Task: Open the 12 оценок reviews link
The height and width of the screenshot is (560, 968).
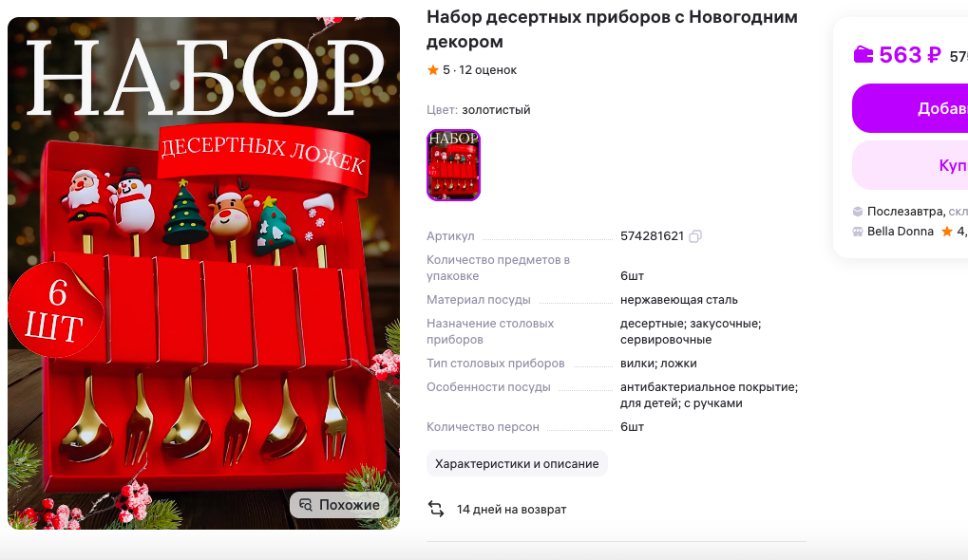Action: (487, 69)
